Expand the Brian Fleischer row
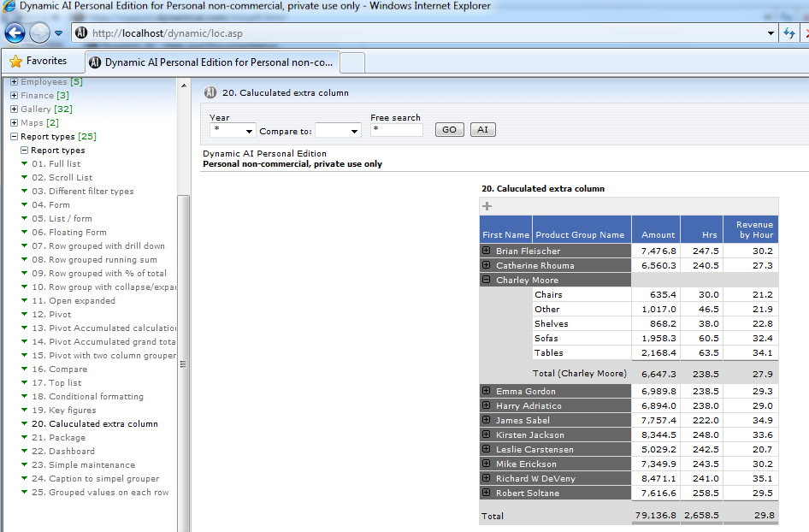 487,251
